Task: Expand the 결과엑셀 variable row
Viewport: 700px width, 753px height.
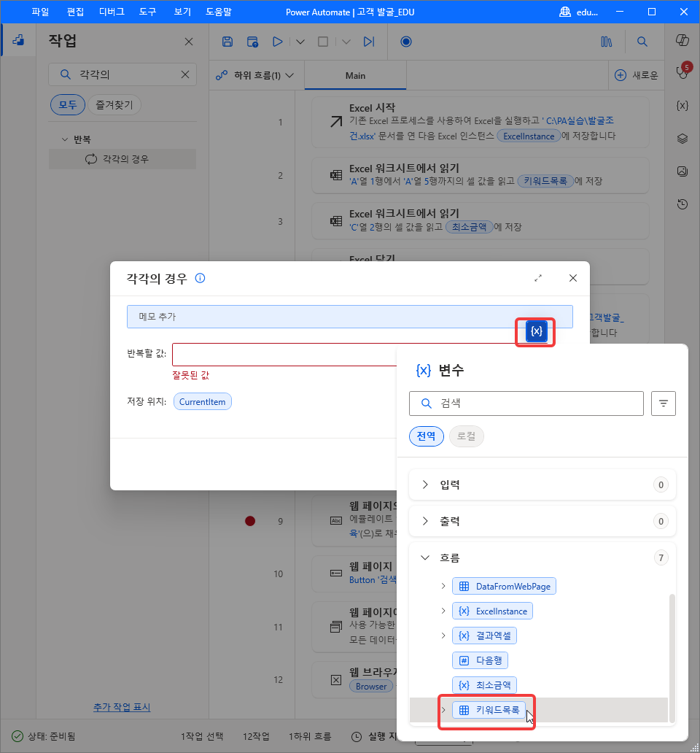Action: click(x=443, y=636)
